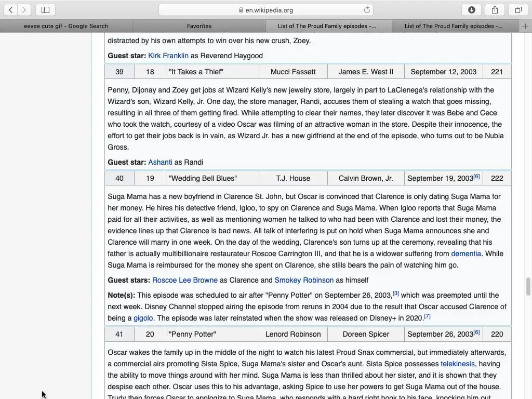This screenshot has height=399, width=532.
Task: Add a new tab with plus button
Action: pyautogui.click(x=525, y=26)
